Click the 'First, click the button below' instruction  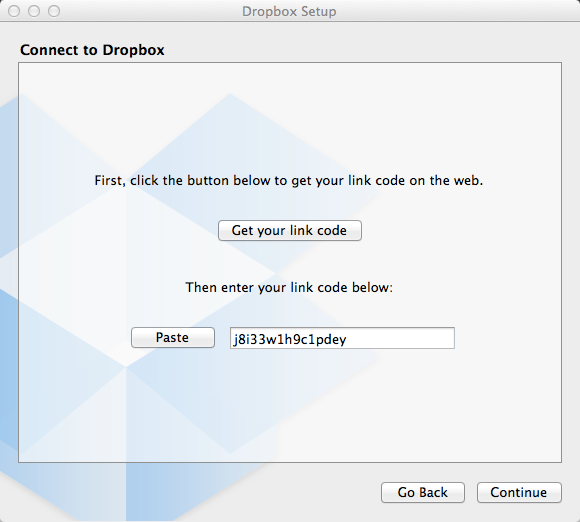(289, 181)
